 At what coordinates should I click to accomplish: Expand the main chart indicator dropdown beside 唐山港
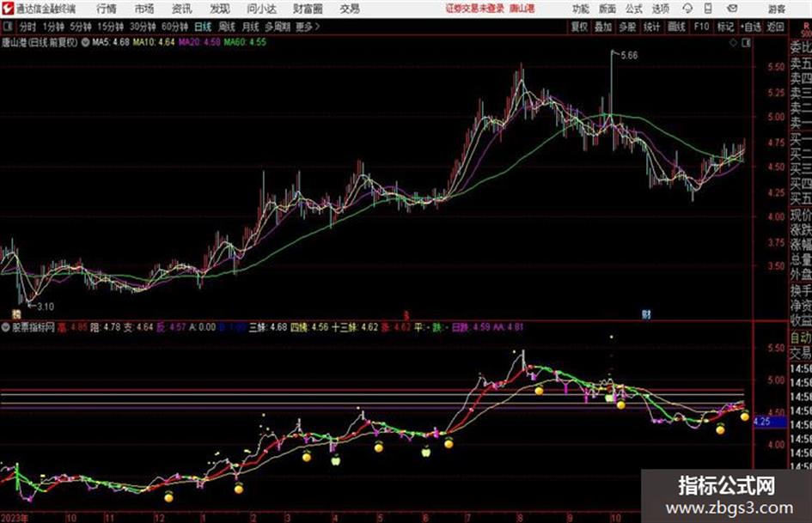tap(85, 42)
